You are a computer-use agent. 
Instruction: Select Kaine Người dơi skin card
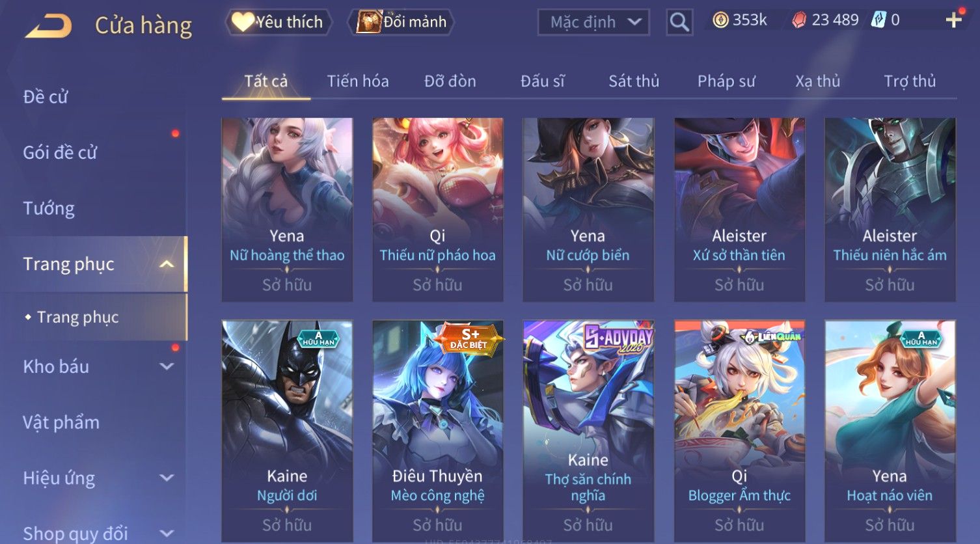pos(287,431)
